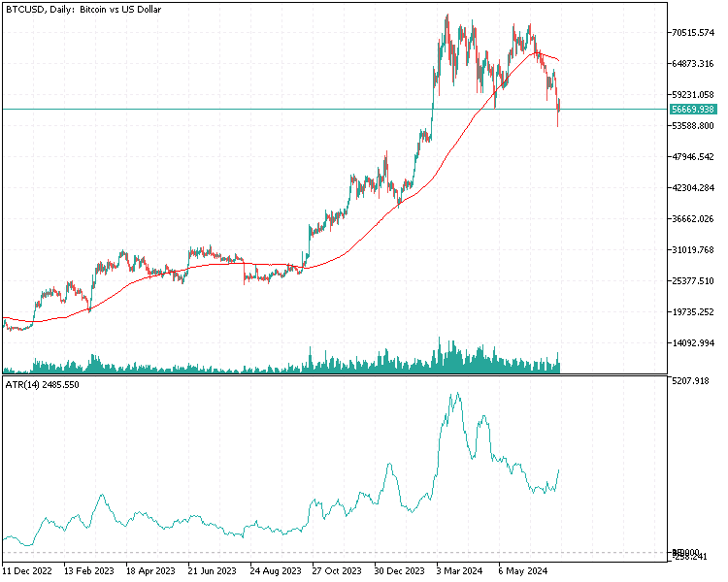Click the 42304.284 price axis label

pyautogui.click(x=693, y=188)
